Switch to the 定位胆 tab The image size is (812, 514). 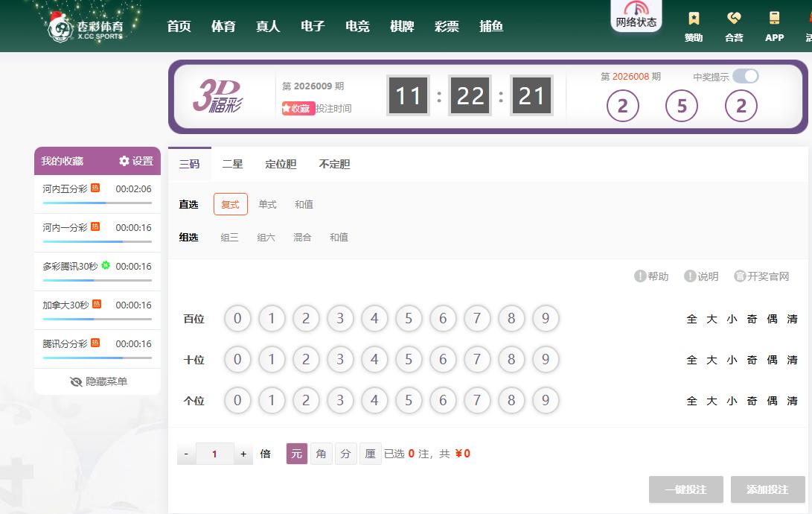(281, 164)
